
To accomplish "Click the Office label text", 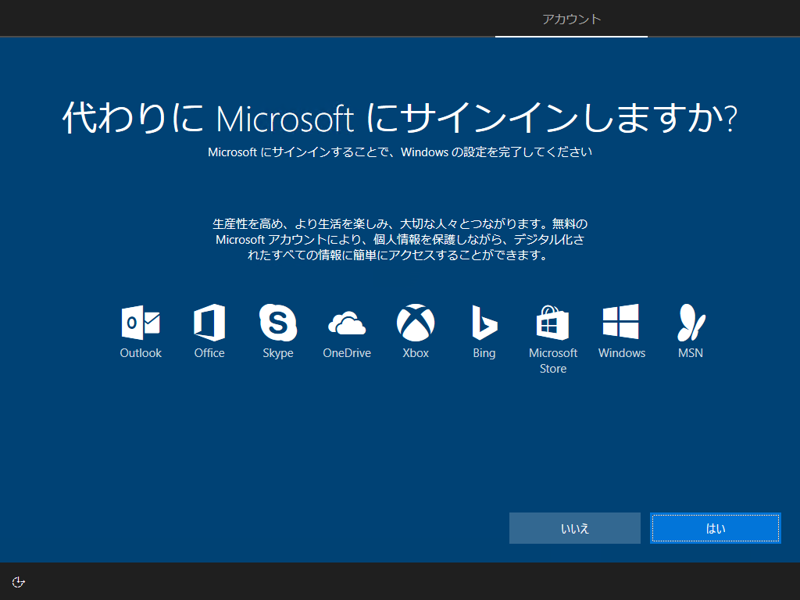I will click(209, 353).
